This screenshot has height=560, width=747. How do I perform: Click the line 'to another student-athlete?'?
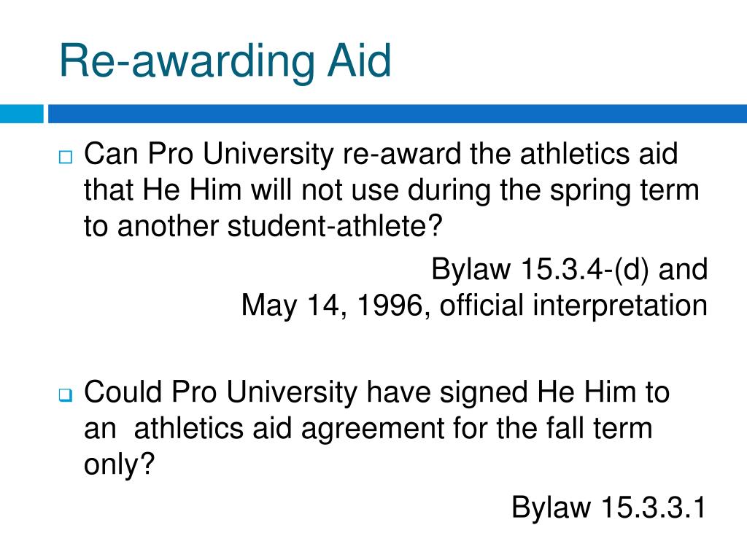(x=263, y=226)
